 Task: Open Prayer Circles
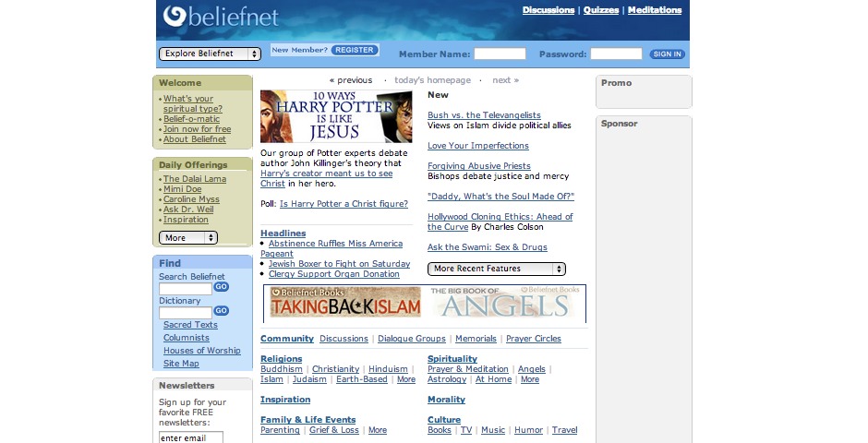coord(533,339)
